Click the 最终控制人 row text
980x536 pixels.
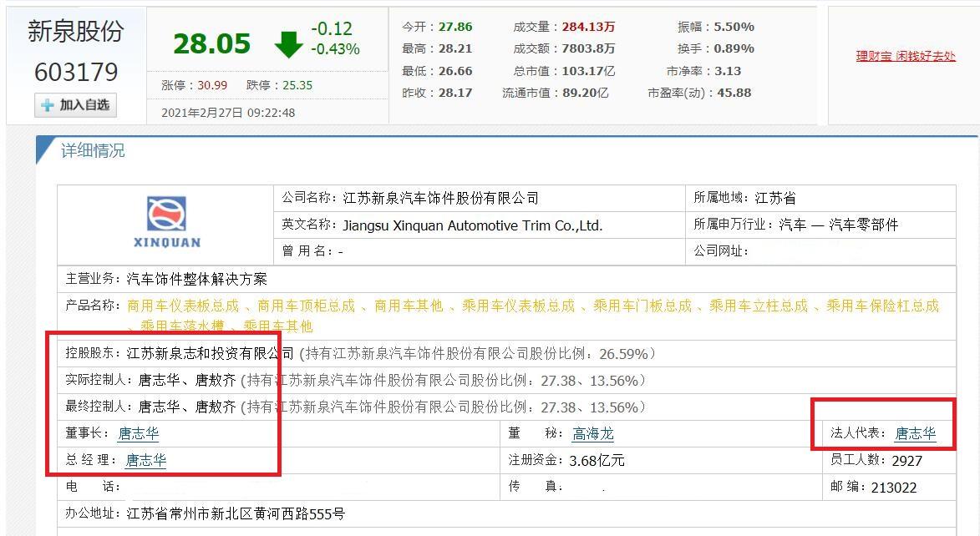[x=355, y=407]
